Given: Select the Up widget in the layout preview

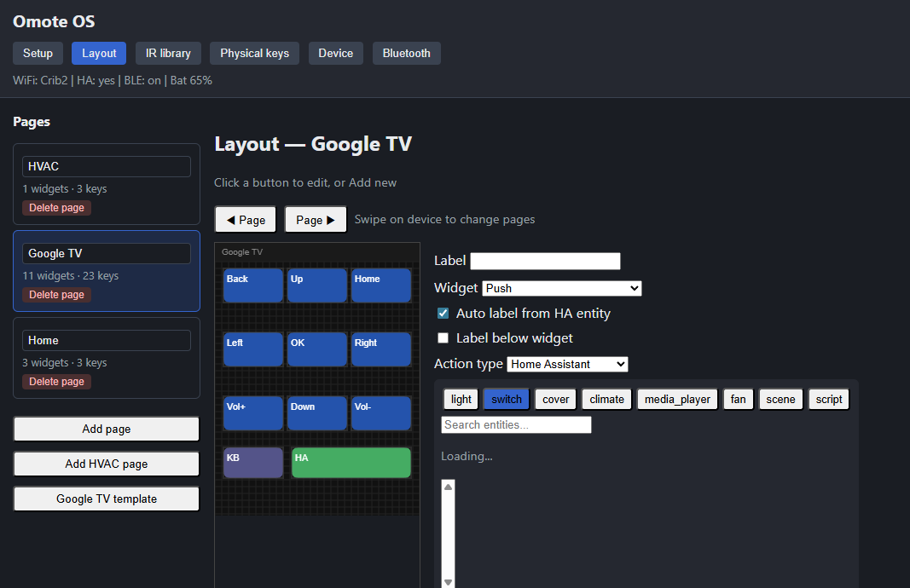Looking at the screenshot, I should [317, 285].
